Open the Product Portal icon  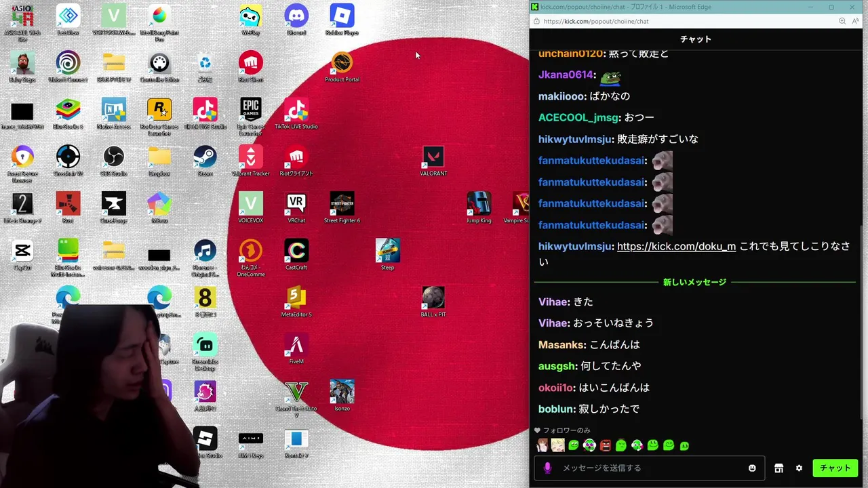[342, 66]
